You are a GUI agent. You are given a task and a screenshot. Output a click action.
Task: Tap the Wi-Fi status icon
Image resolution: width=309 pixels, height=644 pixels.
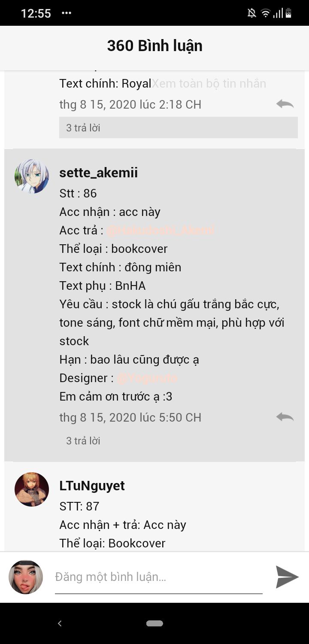point(266,13)
